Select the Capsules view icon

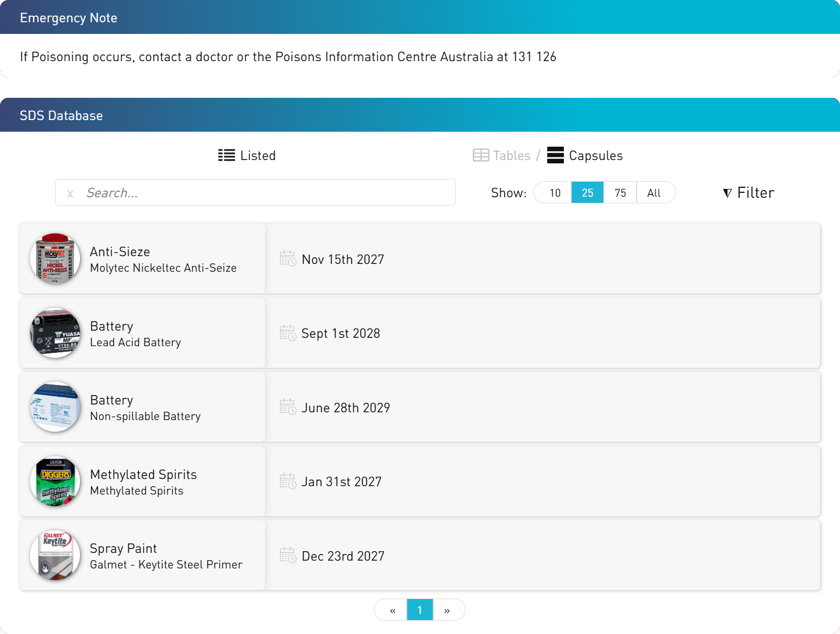click(x=555, y=155)
